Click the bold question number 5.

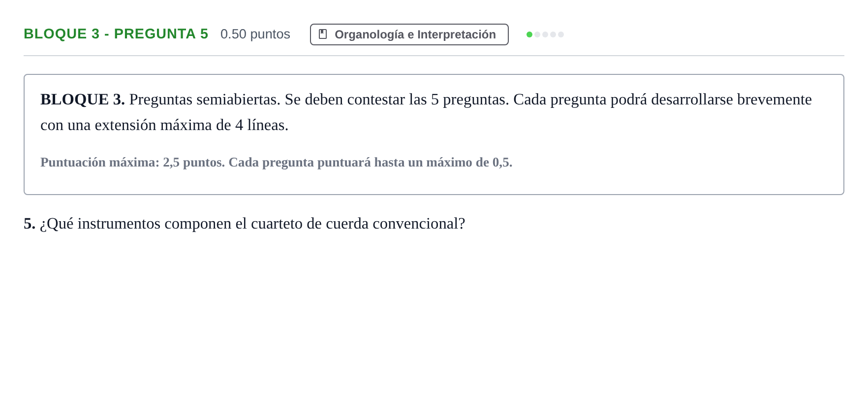[30, 224]
